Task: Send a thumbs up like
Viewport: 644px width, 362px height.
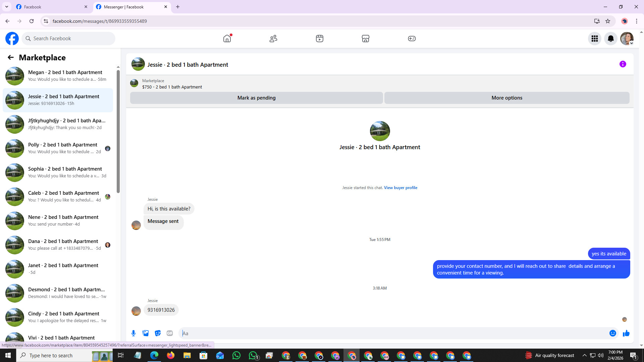Action: click(626, 333)
